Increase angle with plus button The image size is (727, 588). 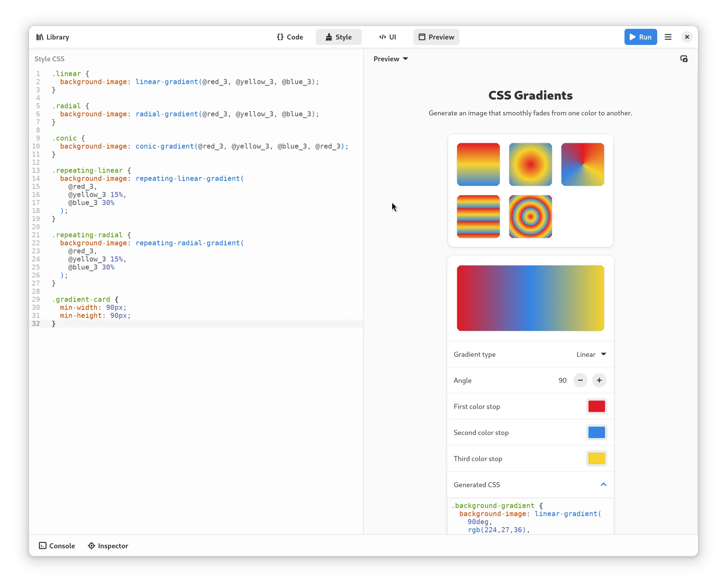pyautogui.click(x=599, y=380)
